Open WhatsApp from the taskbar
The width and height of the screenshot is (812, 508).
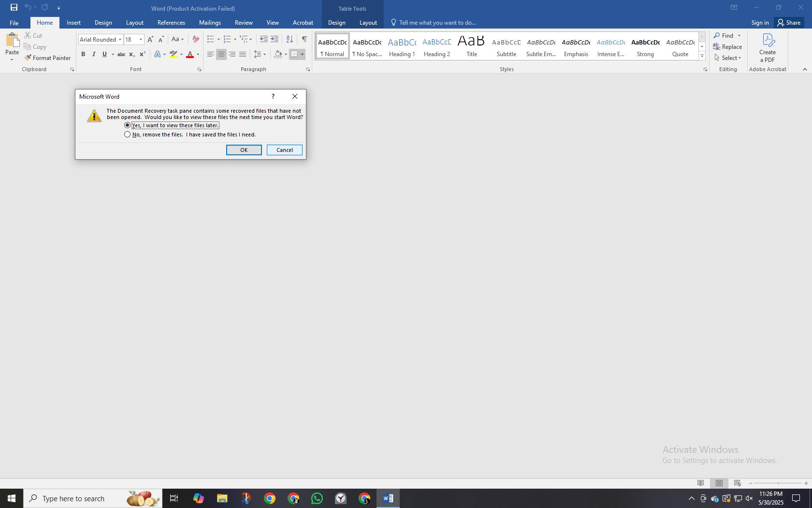click(x=317, y=498)
